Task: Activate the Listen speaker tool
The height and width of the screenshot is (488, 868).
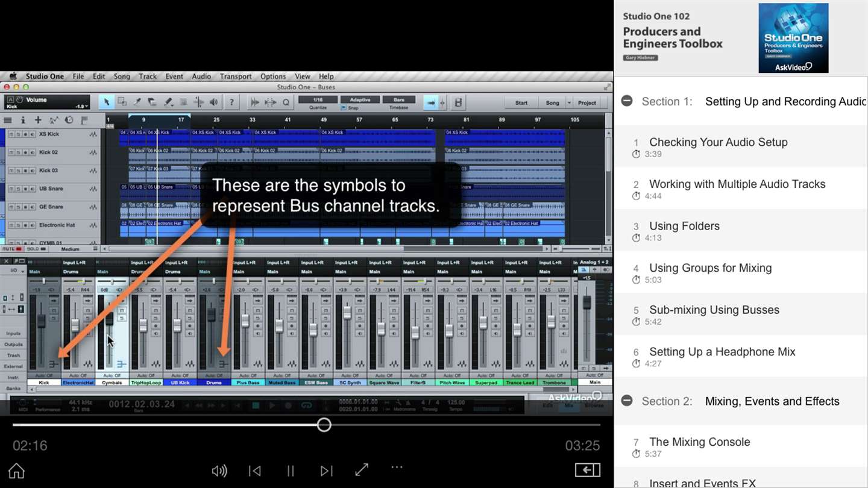Action: point(213,102)
